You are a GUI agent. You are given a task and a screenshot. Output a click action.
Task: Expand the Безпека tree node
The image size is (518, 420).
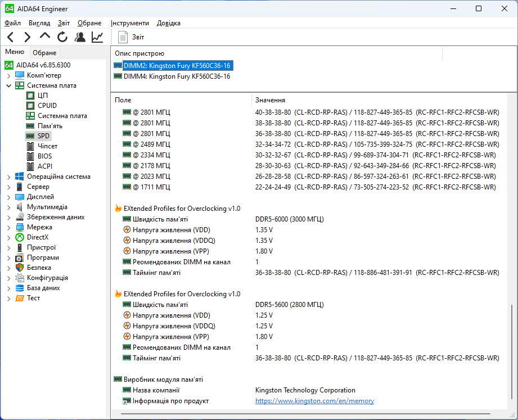[x=8, y=268]
